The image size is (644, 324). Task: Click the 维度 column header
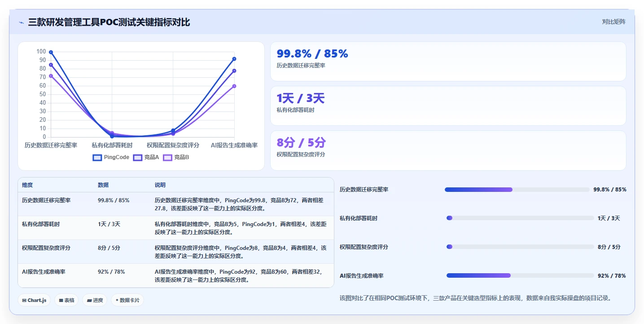(27, 185)
